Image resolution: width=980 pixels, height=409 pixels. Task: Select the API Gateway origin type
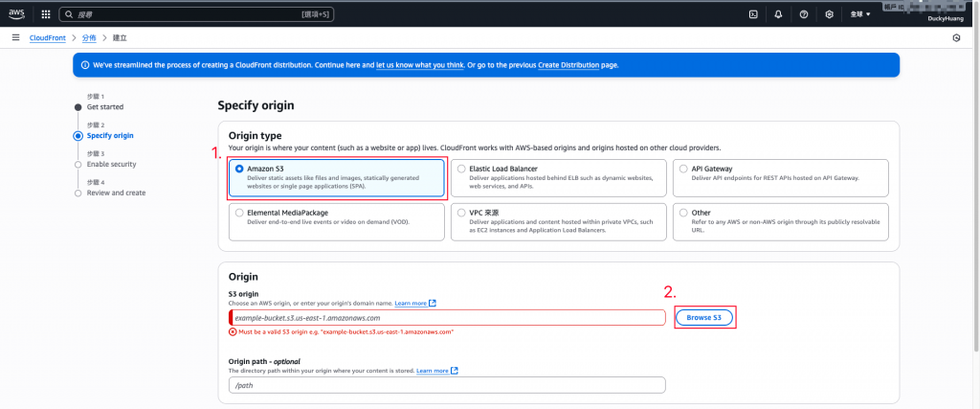[781, 178]
